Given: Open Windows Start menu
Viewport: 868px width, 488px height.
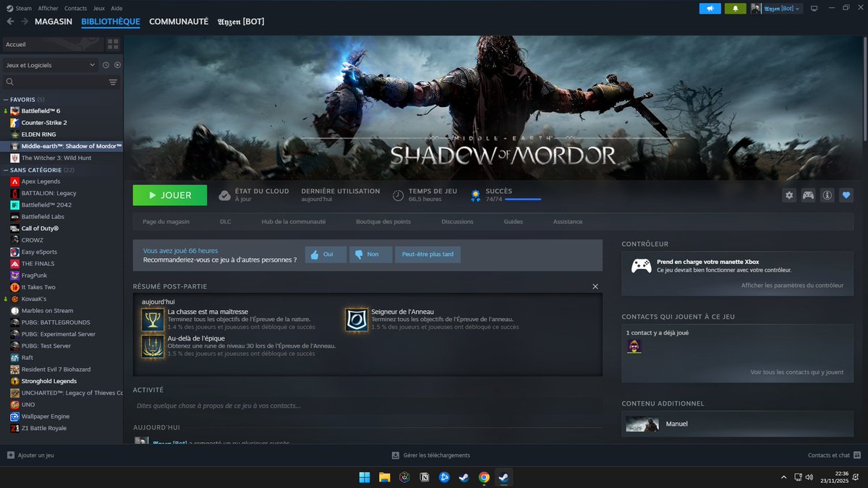Looking at the screenshot, I should coord(365,477).
